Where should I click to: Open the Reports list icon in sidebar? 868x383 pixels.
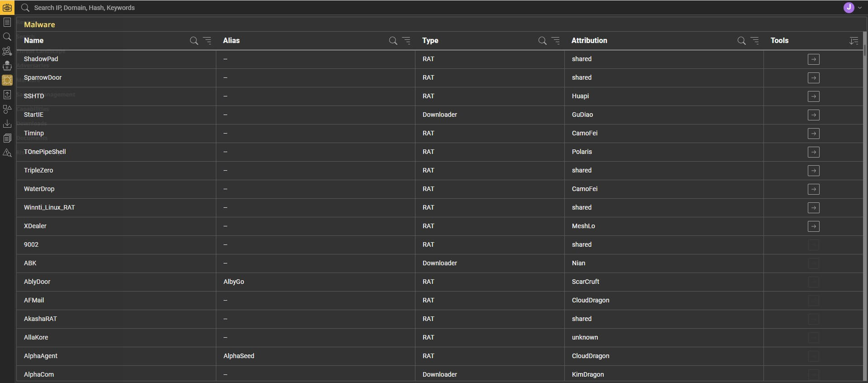click(x=7, y=22)
